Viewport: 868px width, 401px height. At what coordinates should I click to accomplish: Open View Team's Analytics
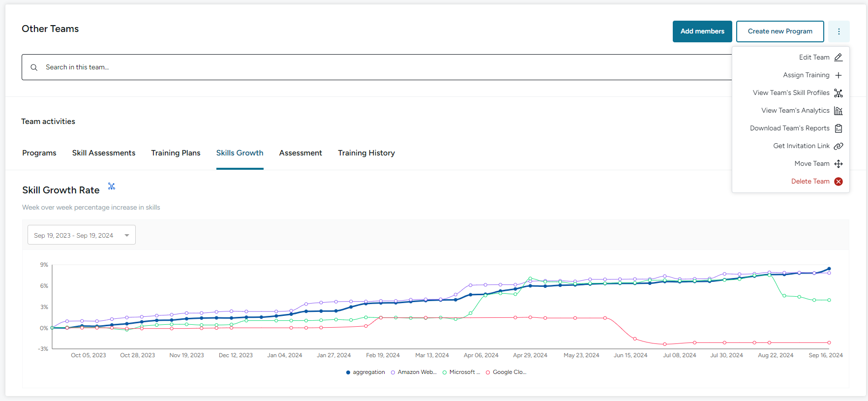click(x=791, y=111)
